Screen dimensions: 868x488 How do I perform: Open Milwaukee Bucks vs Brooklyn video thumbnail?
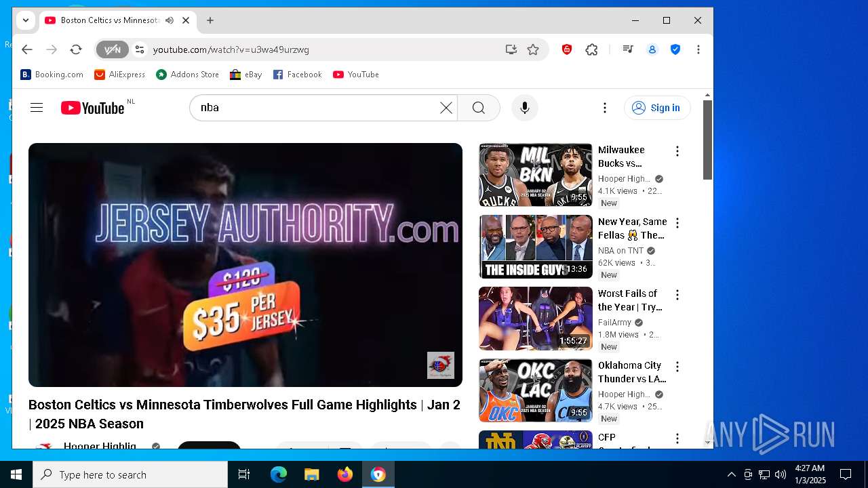click(x=536, y=175)
